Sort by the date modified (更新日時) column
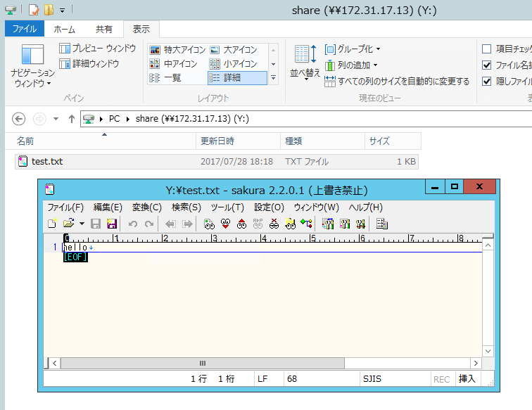This screenshot has width=532, height=410. (238, 141)
